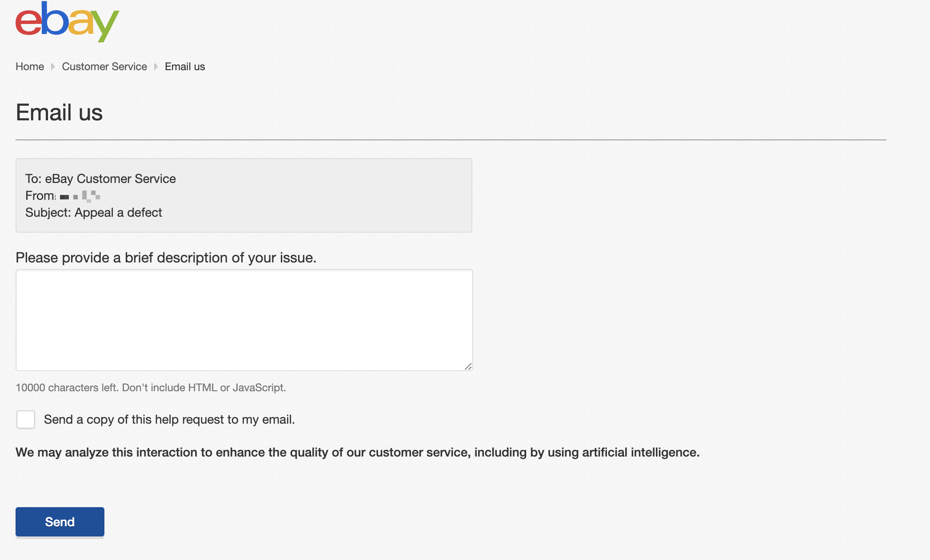This screenshot has width=930, height=560.
Task: Open the Customer Service breadcrumb link
Action: coord(104,67)
